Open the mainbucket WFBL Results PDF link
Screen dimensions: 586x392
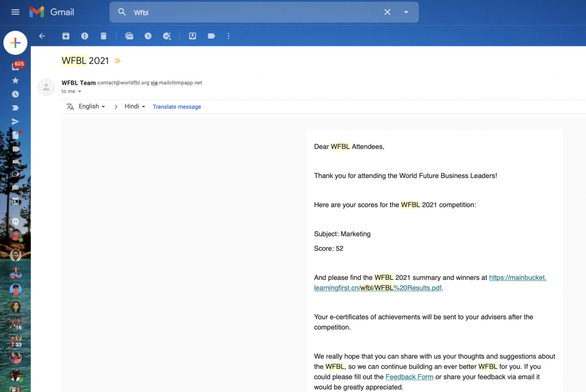430,283
